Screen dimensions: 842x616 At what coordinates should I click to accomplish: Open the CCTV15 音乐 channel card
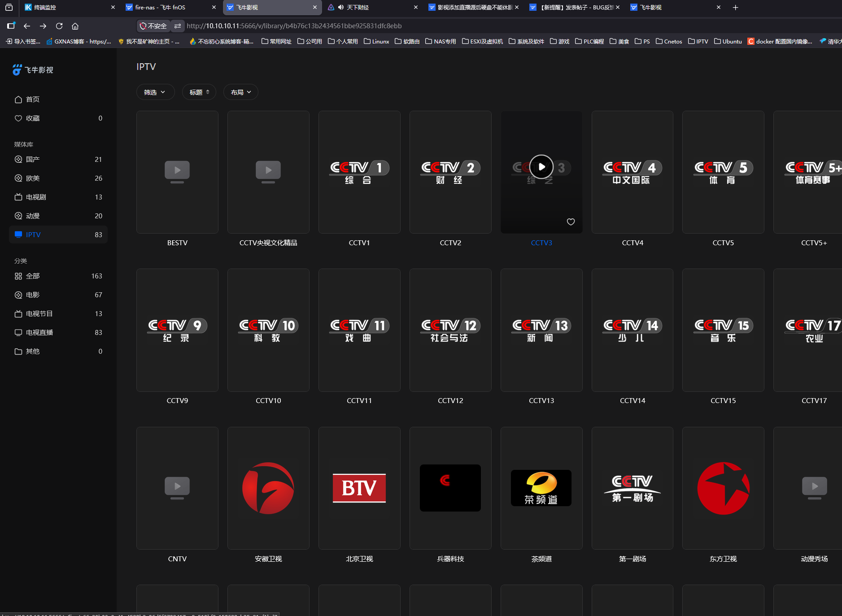click(x=723, y=330)
